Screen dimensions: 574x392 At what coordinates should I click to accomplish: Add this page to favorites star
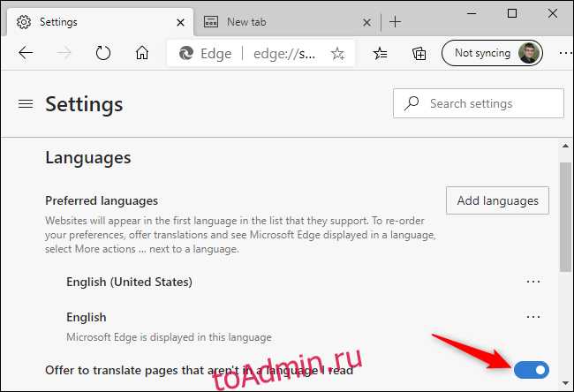337,54
